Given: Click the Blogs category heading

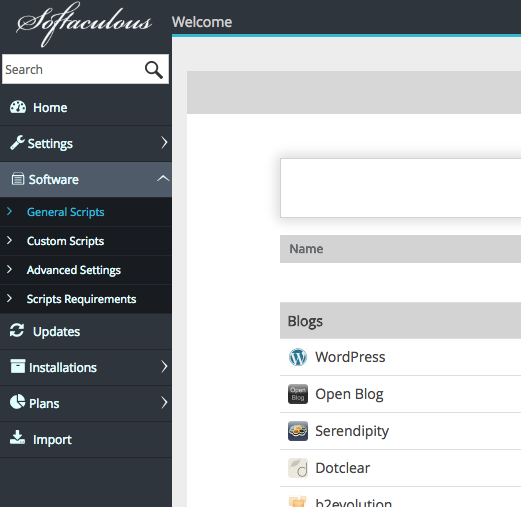Looking at the screenshot, I should (305, 321).
